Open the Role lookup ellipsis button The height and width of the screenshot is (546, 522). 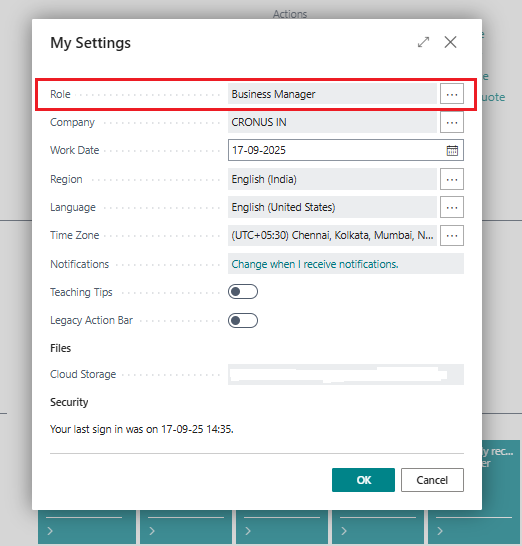pos(452,94)
